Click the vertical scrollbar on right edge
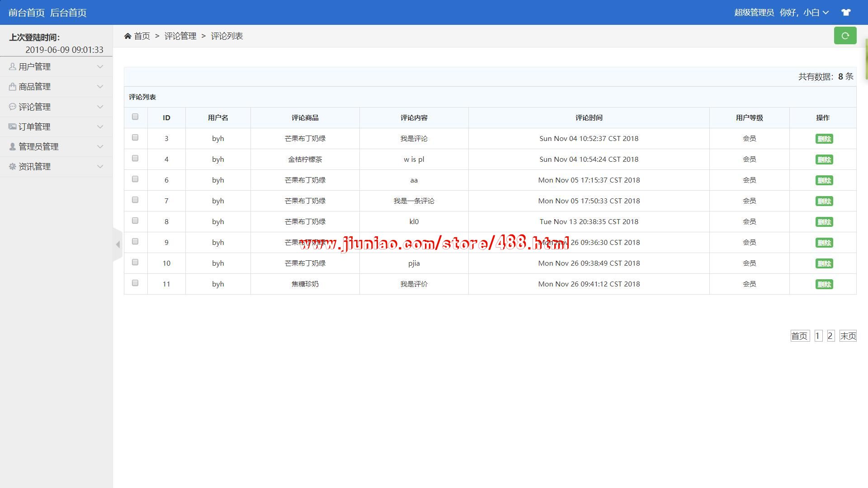The width and height of the screenshot is (868, 488). [x=866, y=59]
